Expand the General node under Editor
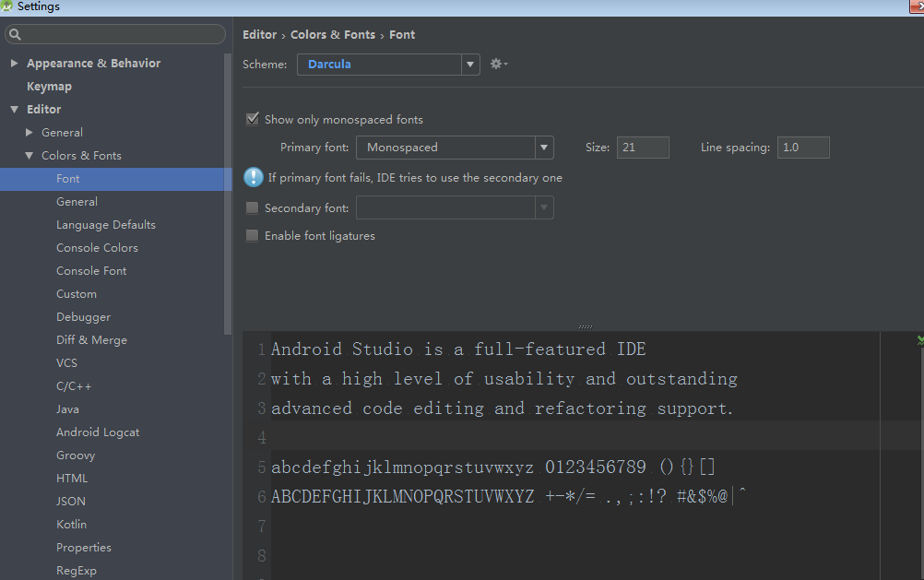Image resolution: width=924 pixels, height=580 pixels. click(29, 133)
